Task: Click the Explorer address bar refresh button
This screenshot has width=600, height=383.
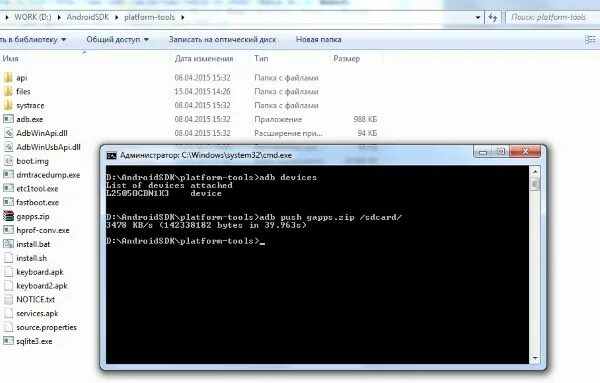Action: pos(493,17)
